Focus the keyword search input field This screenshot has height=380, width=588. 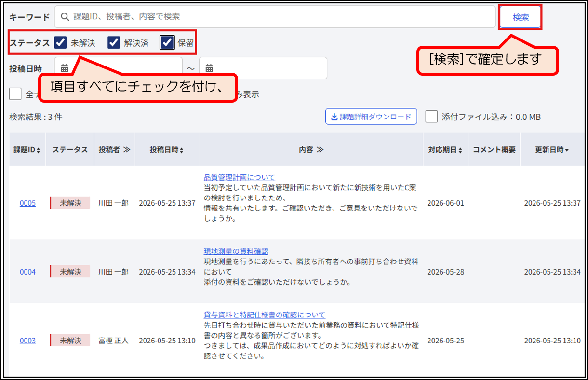click(275, 17)
